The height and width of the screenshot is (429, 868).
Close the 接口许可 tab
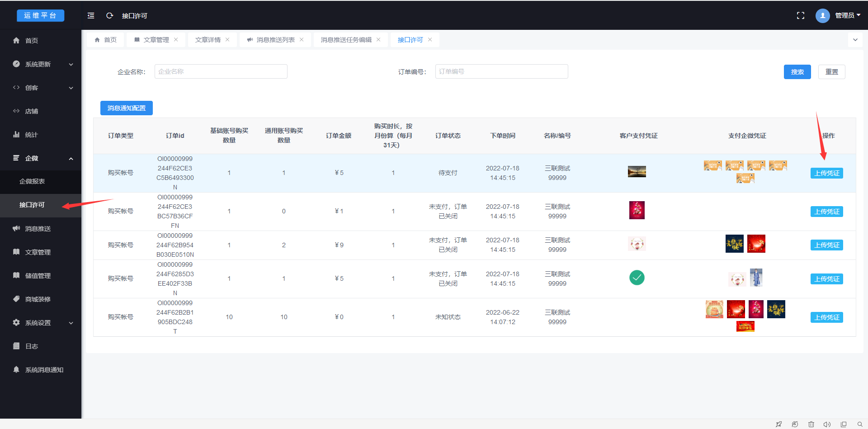tap(430, 40)
